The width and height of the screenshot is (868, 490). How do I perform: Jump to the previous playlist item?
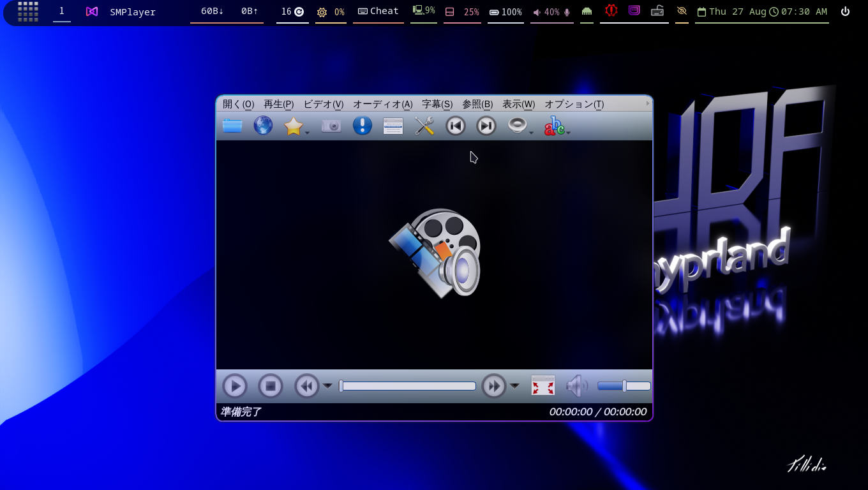coord(455,126)
